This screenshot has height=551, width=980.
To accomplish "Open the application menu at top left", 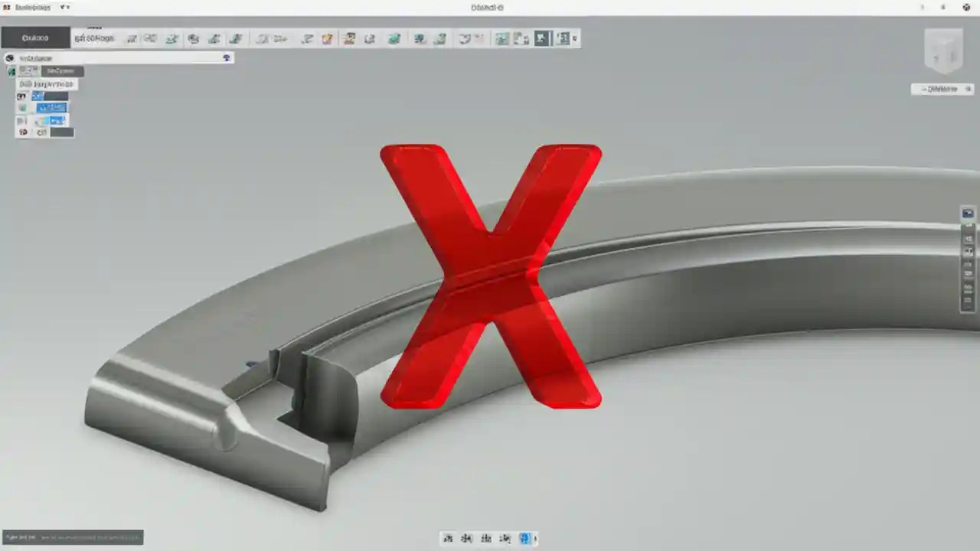I will point(8,7).
